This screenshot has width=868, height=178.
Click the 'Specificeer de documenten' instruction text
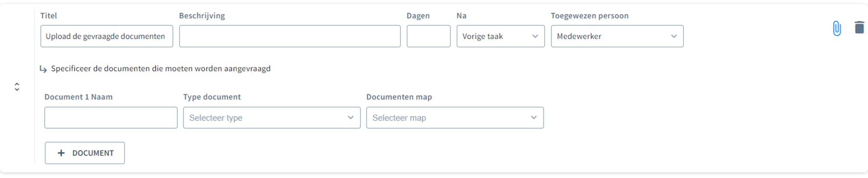(161, 69)
